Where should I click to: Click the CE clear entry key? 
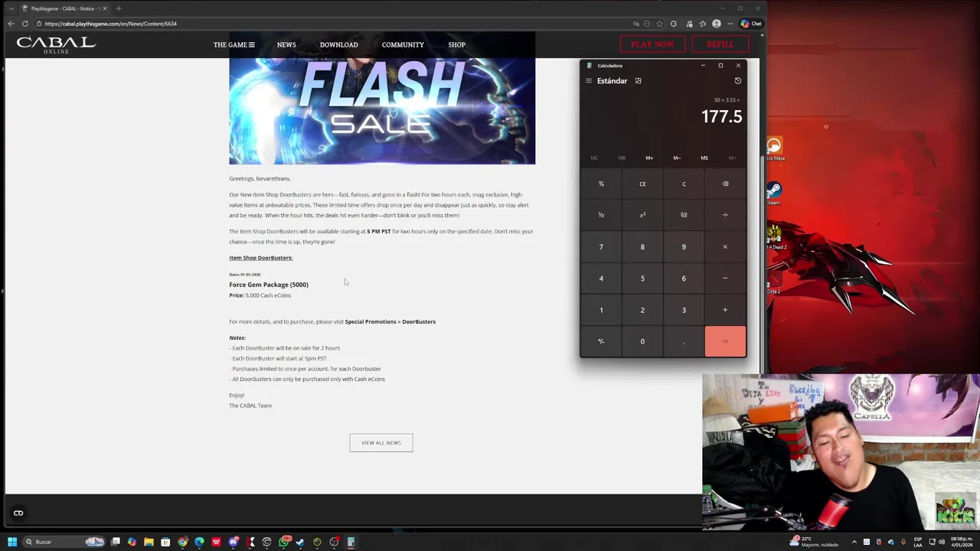(642, 184)
